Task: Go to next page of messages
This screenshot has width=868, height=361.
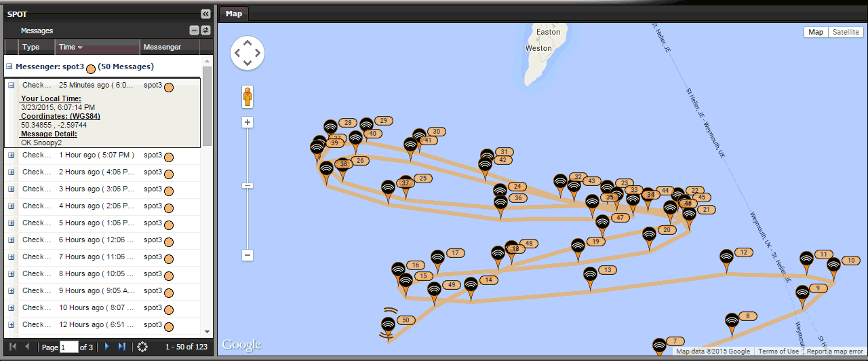Action: click(106, 347)
